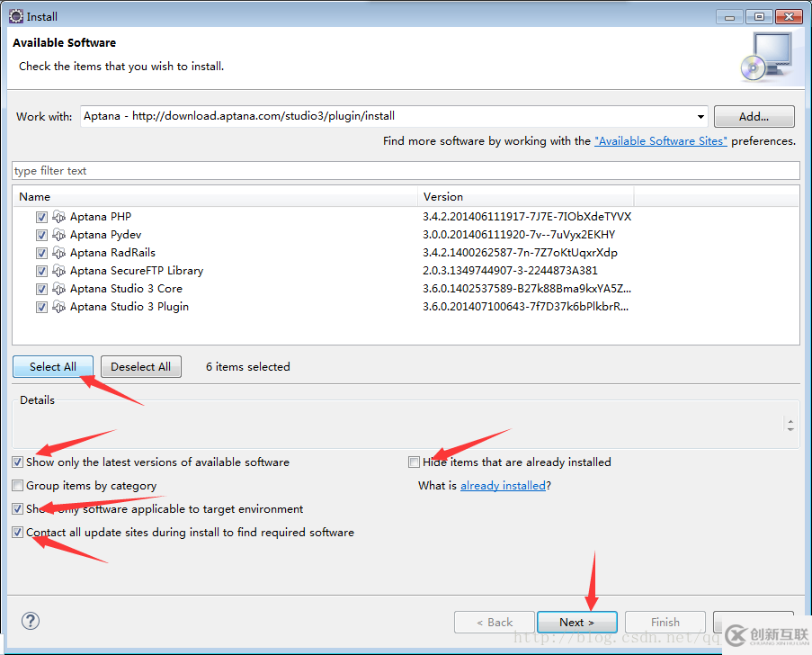This screenshot has width=812, height=655.
Task: Click version 2.0.3.1349744907-3-2244873A381
Action: tap(510, 271)
